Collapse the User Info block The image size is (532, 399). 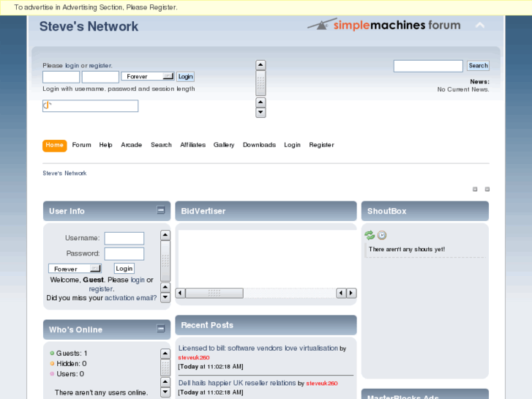[x=161, y=210]
